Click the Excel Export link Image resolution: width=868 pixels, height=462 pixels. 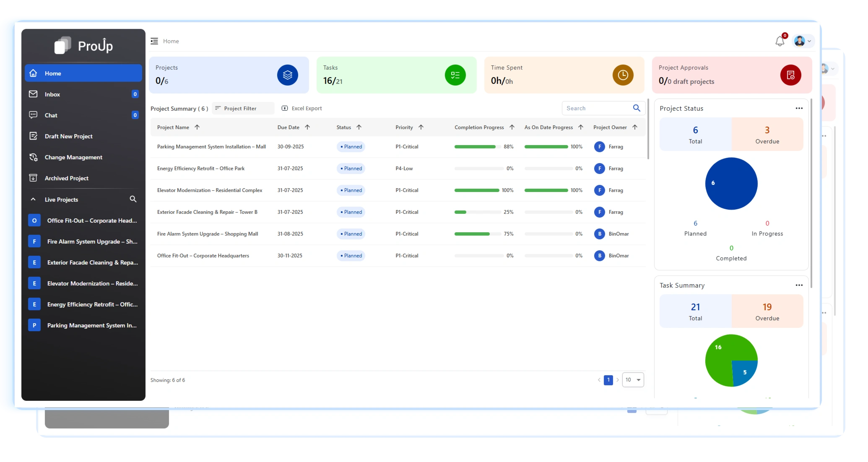point(301,108)
